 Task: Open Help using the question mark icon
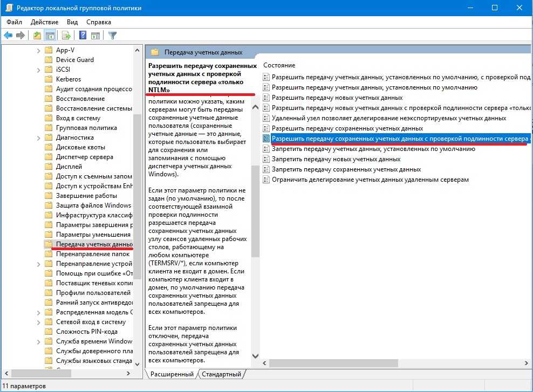(83, 36)
